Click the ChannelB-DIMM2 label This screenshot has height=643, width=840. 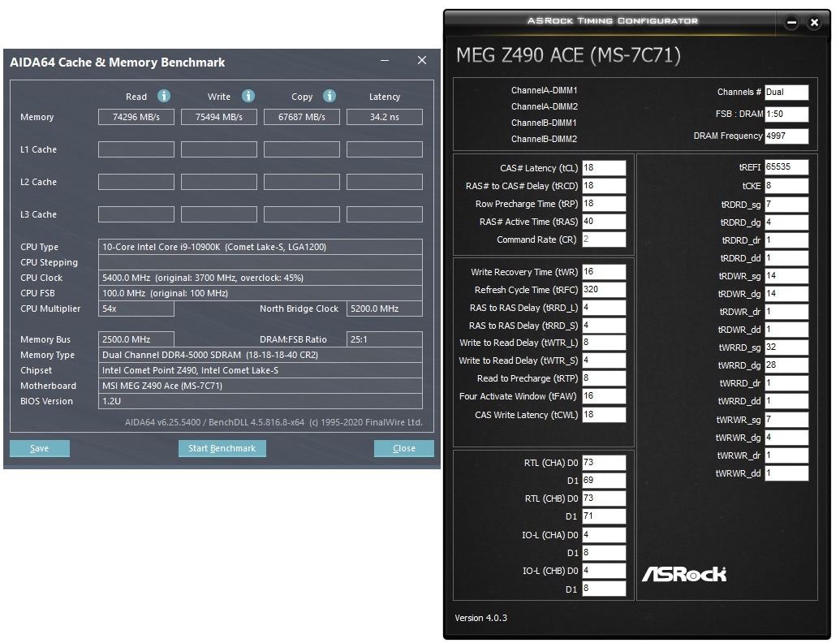tap(544, 139)
